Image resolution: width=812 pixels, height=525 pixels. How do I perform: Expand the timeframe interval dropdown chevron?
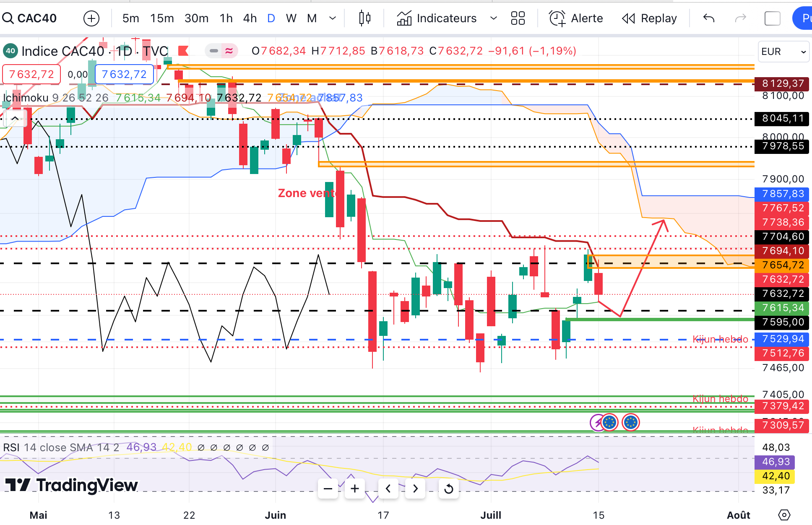(x=333, y=18)
